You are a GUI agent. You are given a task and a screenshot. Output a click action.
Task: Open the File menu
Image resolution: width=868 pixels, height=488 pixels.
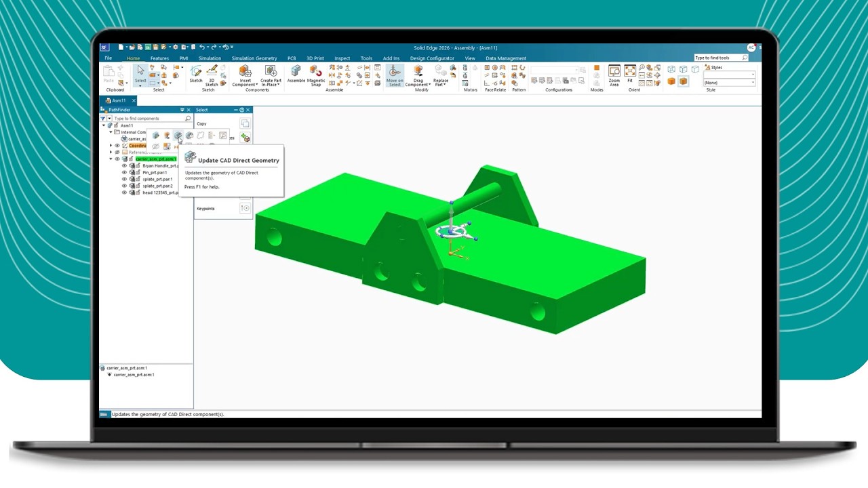pyautogui.click(x=108, y=58)
